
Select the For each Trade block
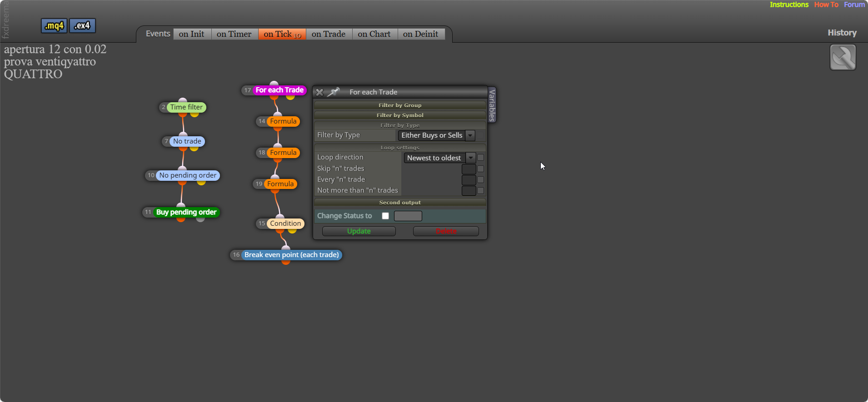pyautogui.click(x=279, y=90)
